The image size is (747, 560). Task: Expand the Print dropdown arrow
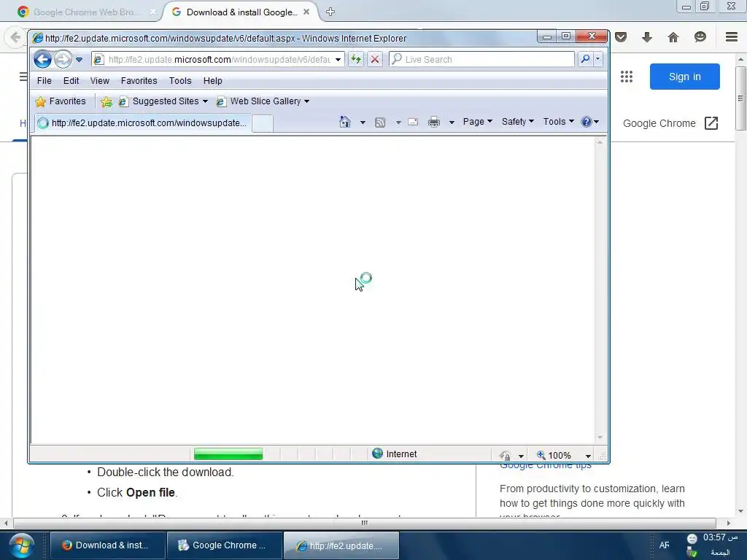(x=452, y=122)
